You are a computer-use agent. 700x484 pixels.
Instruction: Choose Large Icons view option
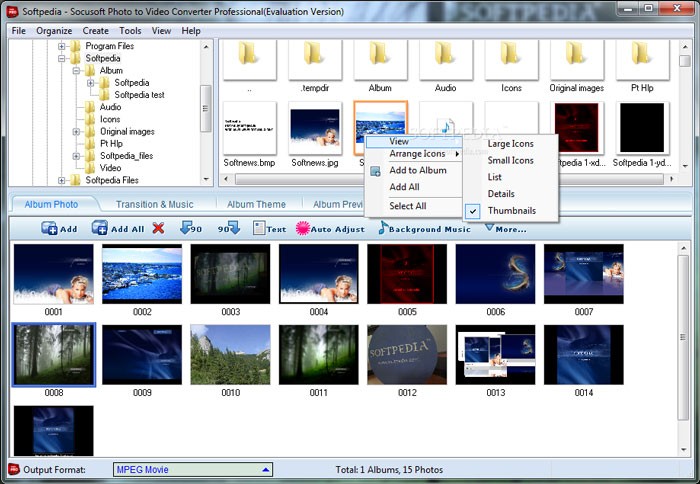[x=510, y=143]
